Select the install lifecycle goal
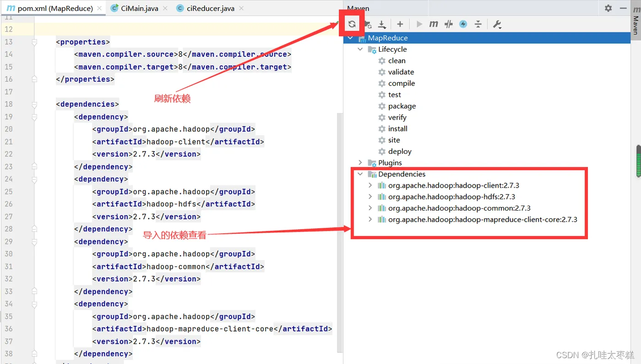This screenshot has height=364, width=641. [x=397, y=129]
